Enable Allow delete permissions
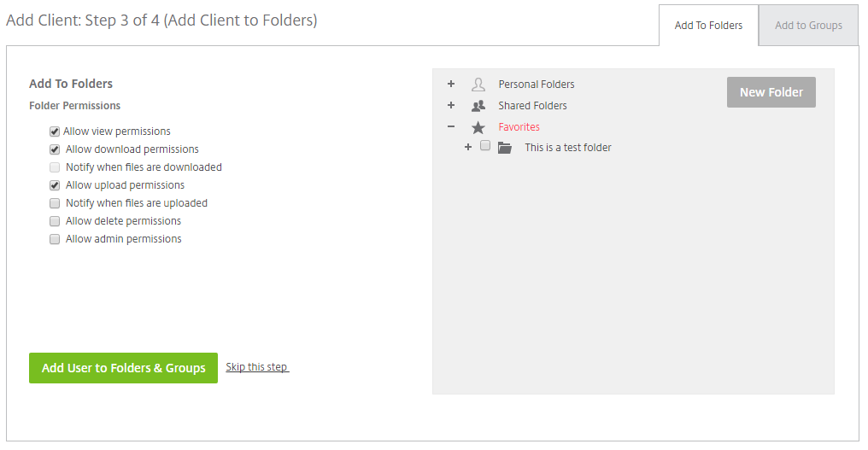Screen dimensions: 868x450 55,221
